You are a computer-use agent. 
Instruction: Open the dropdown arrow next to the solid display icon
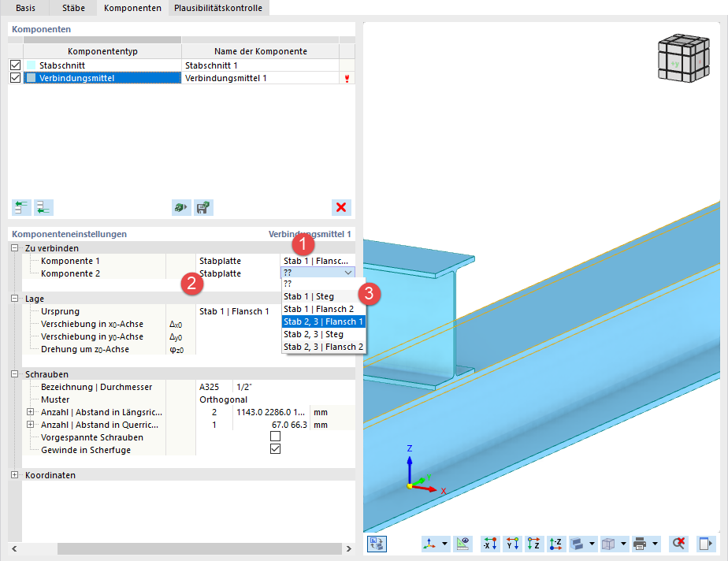(x=592, y=544)
